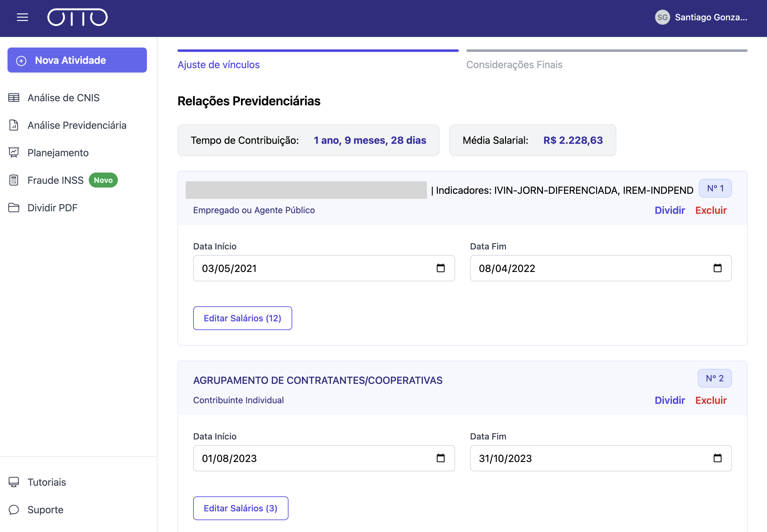The height and width of the screenshot is (532, 767).
Task: Open the SG user avatar
Action: [x=662, y=17]
